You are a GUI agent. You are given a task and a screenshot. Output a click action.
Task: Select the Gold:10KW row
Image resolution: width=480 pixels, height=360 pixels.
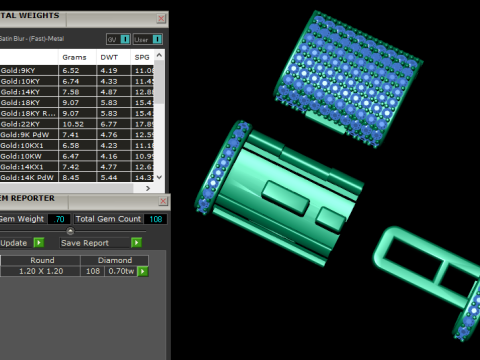coord(77,156)
